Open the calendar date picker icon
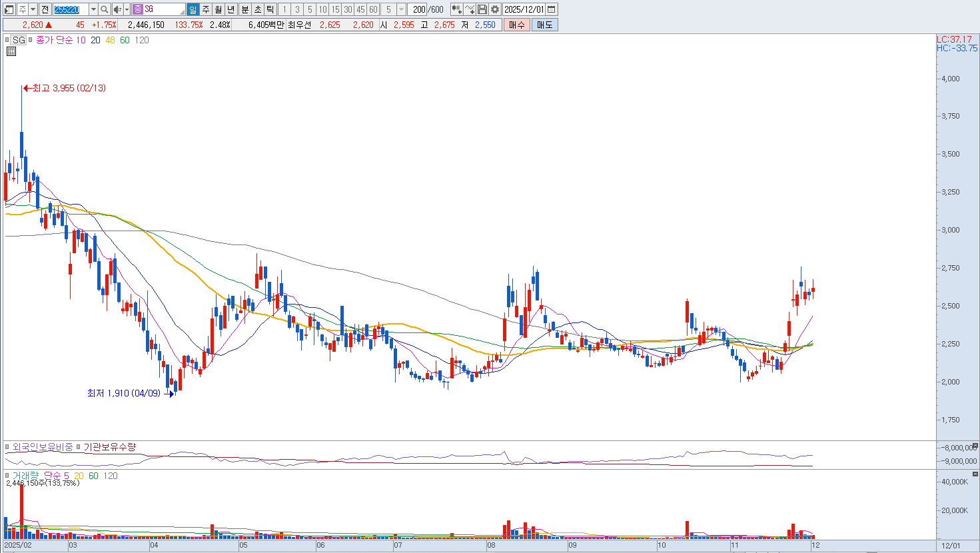This screenshot has width=980, height=553. (552, 9)
